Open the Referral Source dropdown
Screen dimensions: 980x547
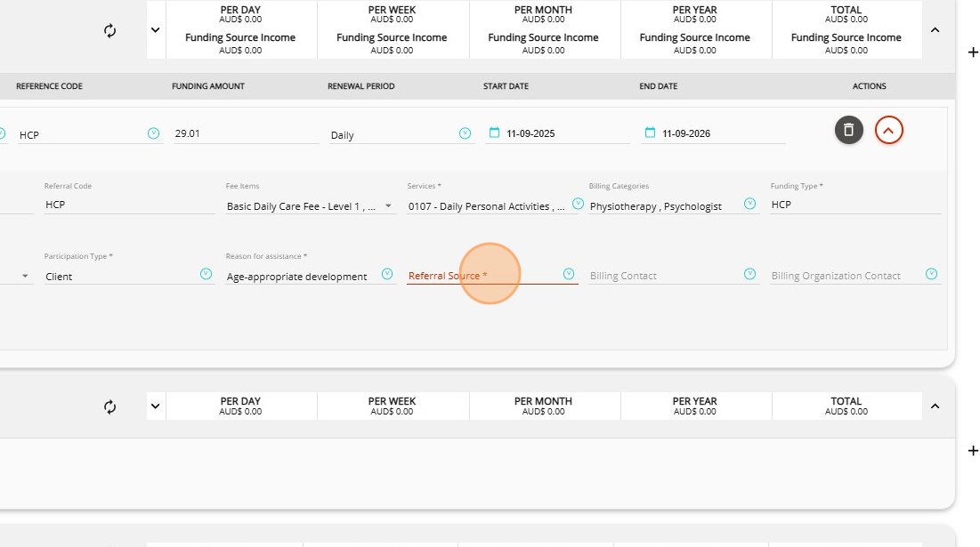click(569, 274)
